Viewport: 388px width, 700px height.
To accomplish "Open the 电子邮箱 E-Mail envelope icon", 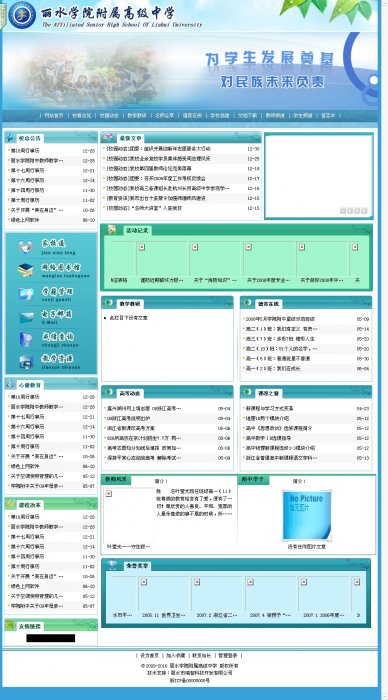I will 26,317.
